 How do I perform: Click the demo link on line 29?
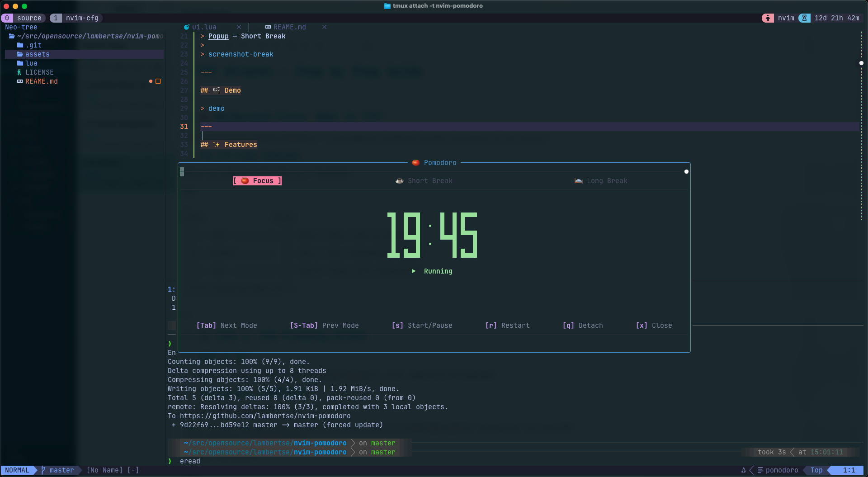(217, 109)
